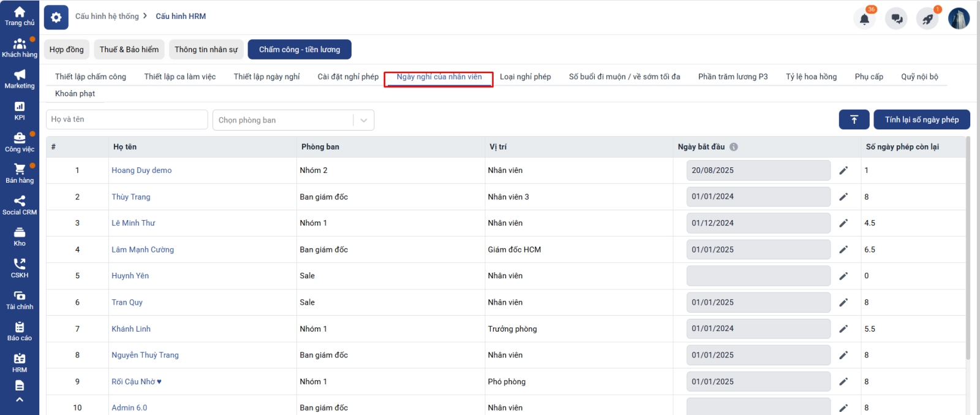Click the Họ và tên search field
The width and height of the screenshot is (980, 415).
(127, 120)
